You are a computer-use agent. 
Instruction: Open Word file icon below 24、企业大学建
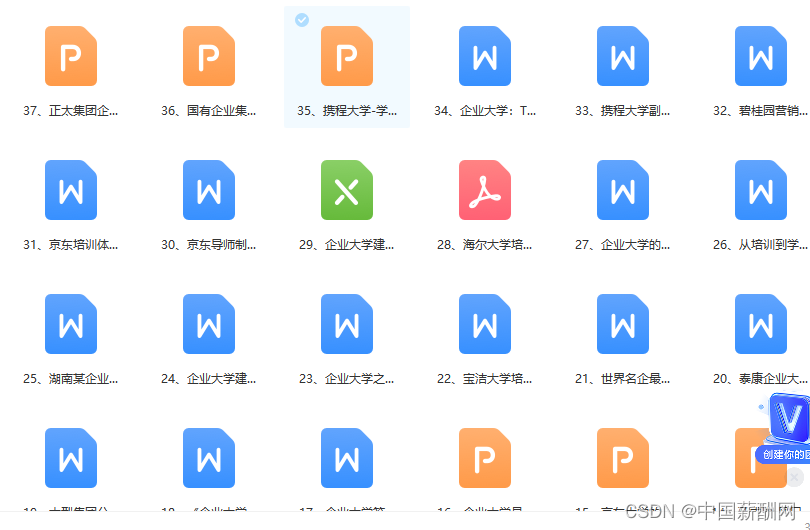(x=209, y=458)
